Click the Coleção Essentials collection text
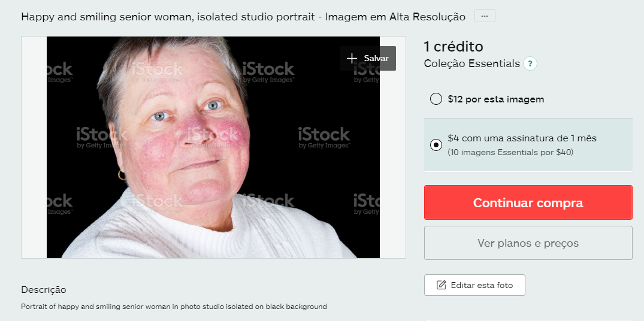 (472, 63)
